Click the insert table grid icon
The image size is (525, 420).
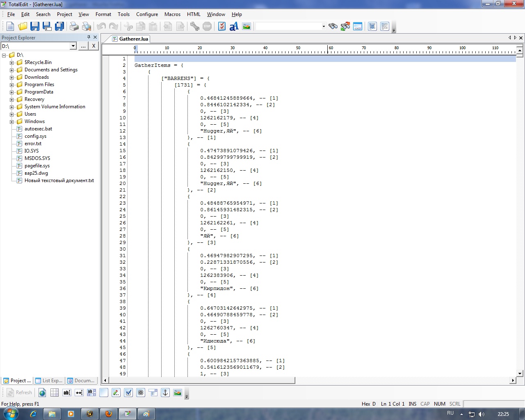click(55, 393)
